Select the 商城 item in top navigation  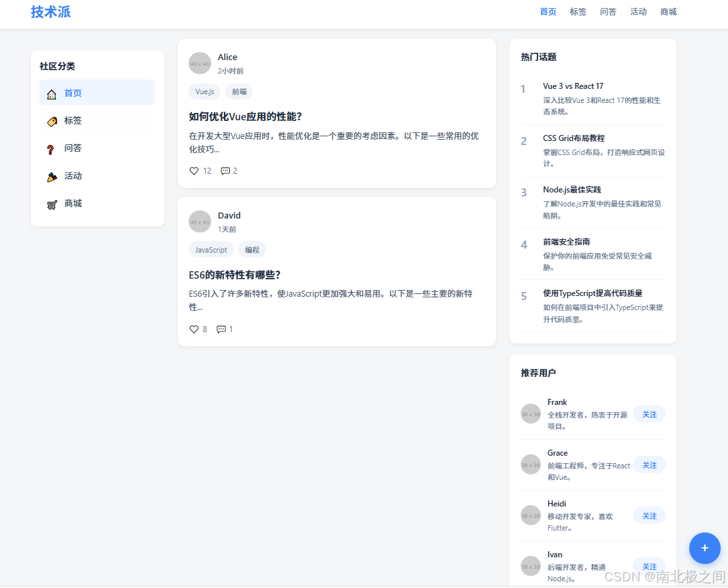click(x=668, y=11)
